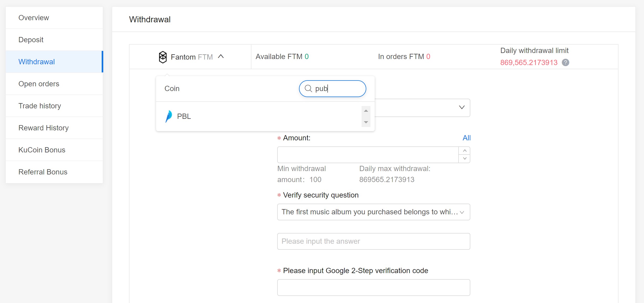This screenshot has width=644, height=303.
Task: Go to Trade history in sidebar
Action: 40,106
